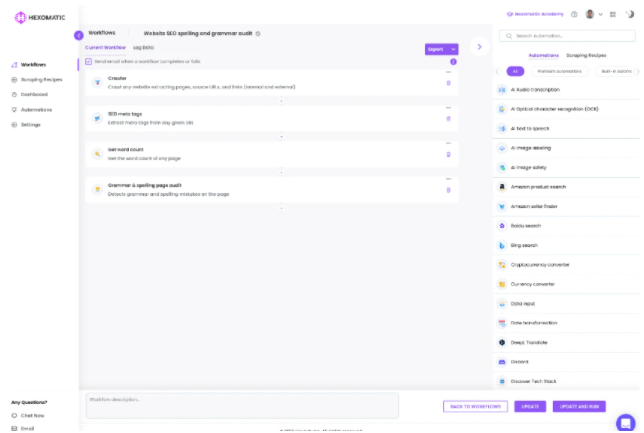The height and width of the screenshot is (433, 644).
Task: Select the All automations filter pill
Action: 514,71
